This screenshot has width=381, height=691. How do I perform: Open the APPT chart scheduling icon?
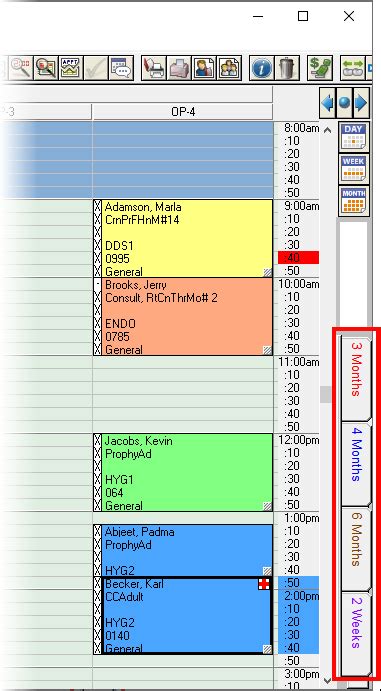point(71,68)
